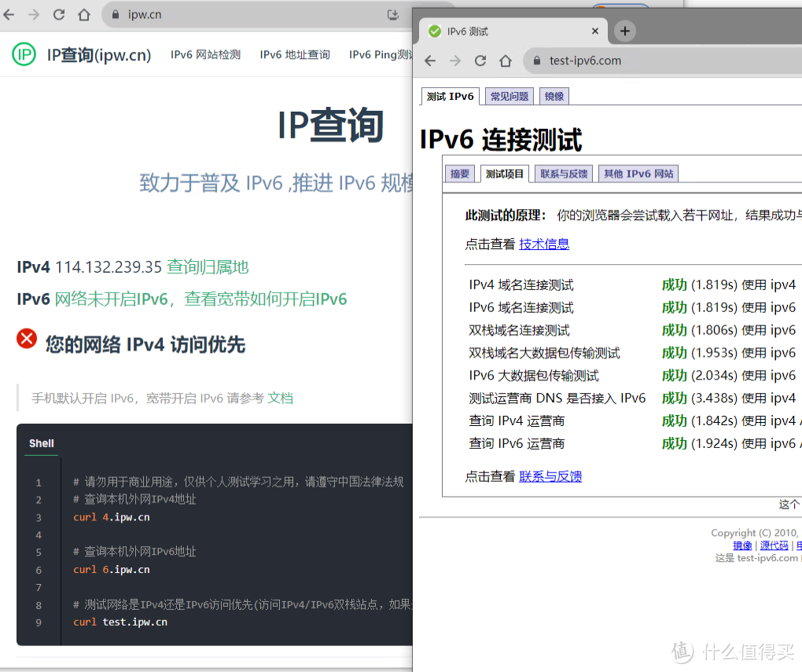
Task: Go back in test-ipv6.com window
Action: click(x=430, y=61)
